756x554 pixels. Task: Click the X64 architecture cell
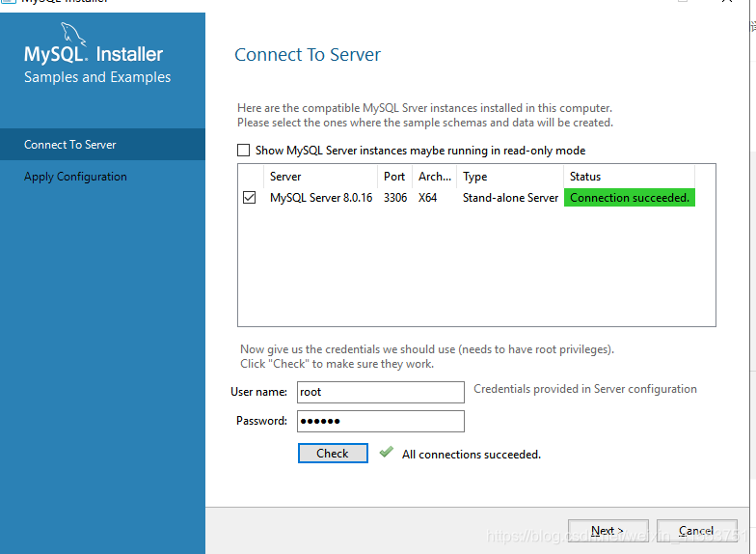pos(428,198)
